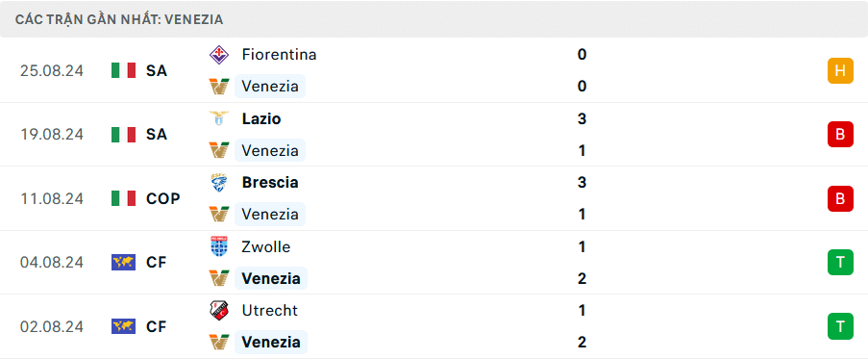Click green T badge for Utrecht match
This screenshot has width=868, height=359.
click(x=840, y=326)
